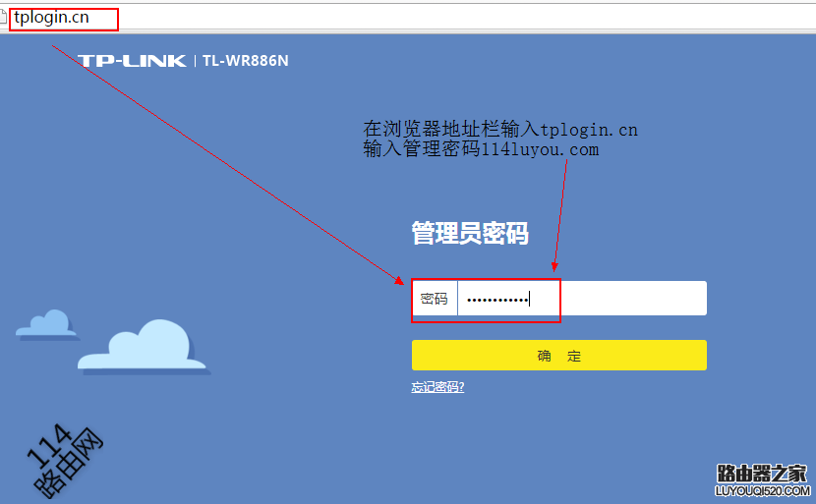Click the blank white end of password field
Image resolution: width=816 pixels, height=504 pixels.
(634, 299)
